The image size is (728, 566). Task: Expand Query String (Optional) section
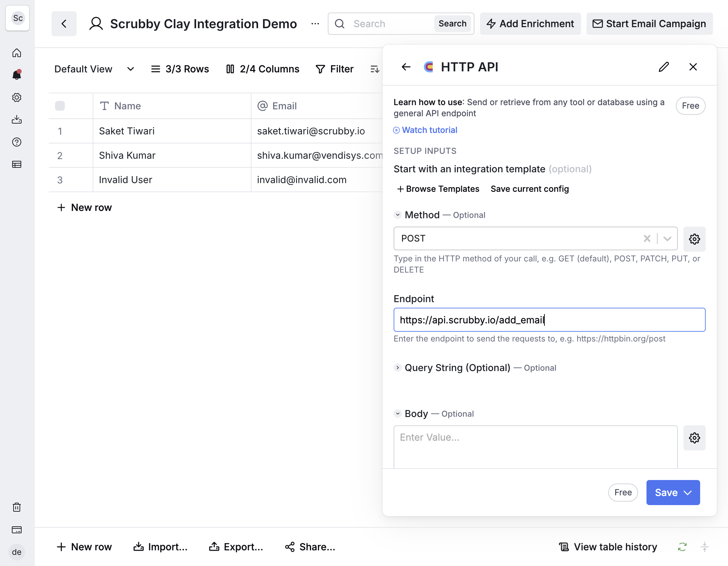coord(398,368)
